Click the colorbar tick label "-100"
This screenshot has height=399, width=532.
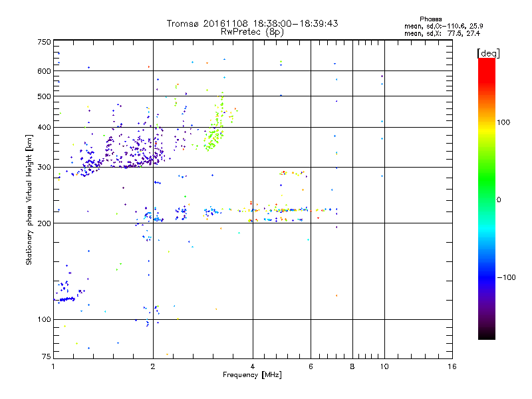506,277
